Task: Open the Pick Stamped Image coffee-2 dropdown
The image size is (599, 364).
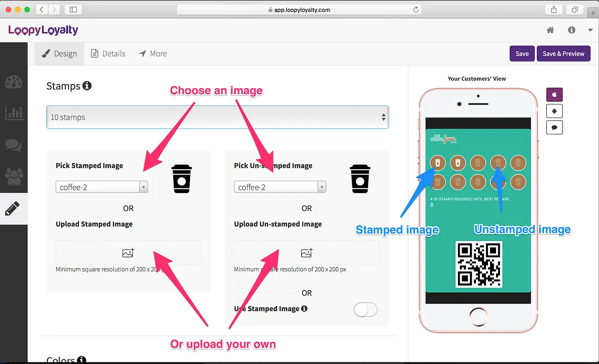Action: click(102, 187)
